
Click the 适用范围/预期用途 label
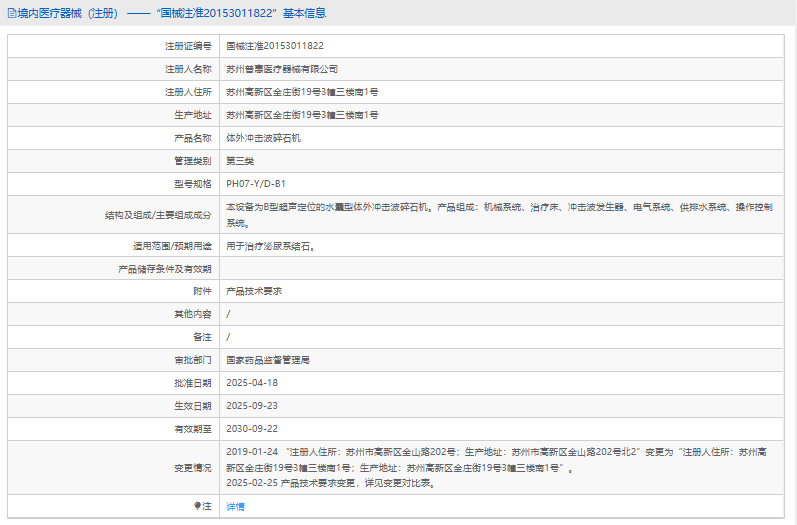[172, 246]
